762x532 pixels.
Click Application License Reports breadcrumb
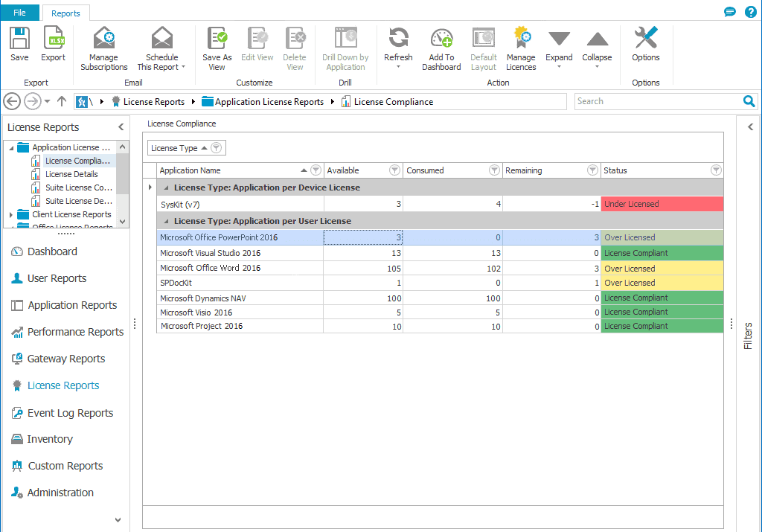click(269, 101)
